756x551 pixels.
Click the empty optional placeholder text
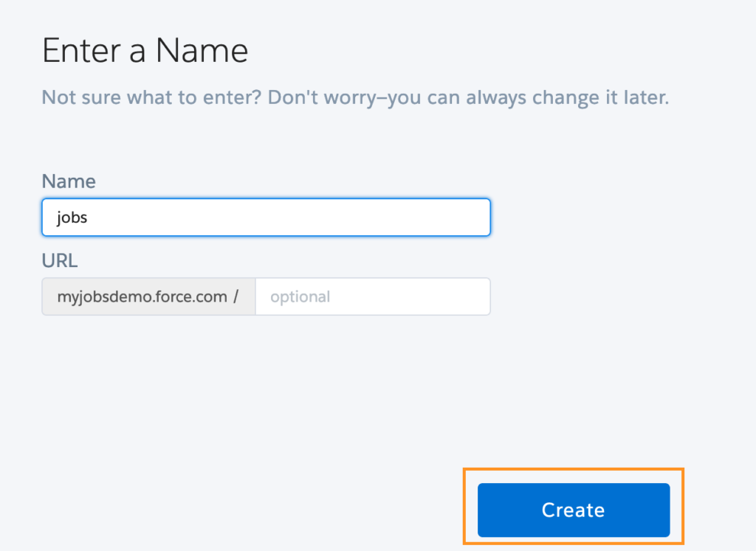pyautogui.click(x=300, y=296)
